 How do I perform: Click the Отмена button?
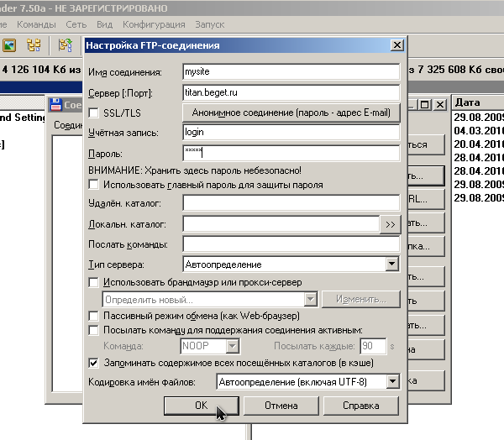tap(281, 406)
